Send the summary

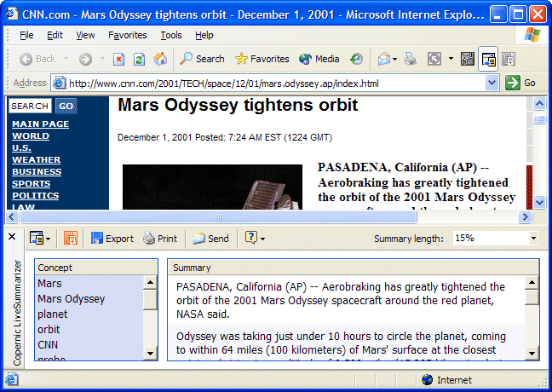point(210,239)
